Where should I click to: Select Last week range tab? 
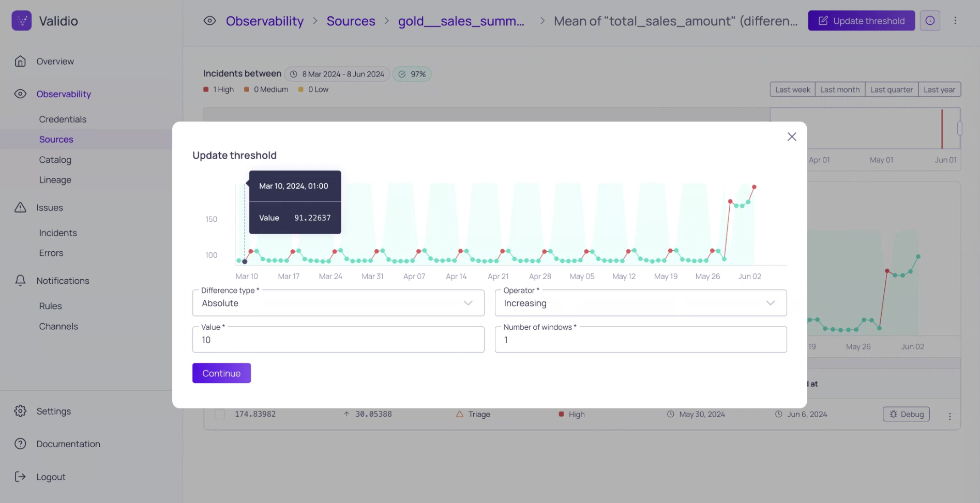pyautogui.click(x=792, y=89)
